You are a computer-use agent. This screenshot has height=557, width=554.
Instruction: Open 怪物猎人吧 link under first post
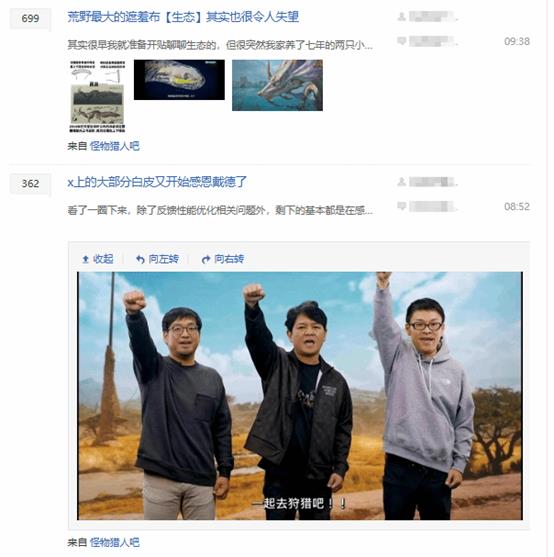pos(114,146)
